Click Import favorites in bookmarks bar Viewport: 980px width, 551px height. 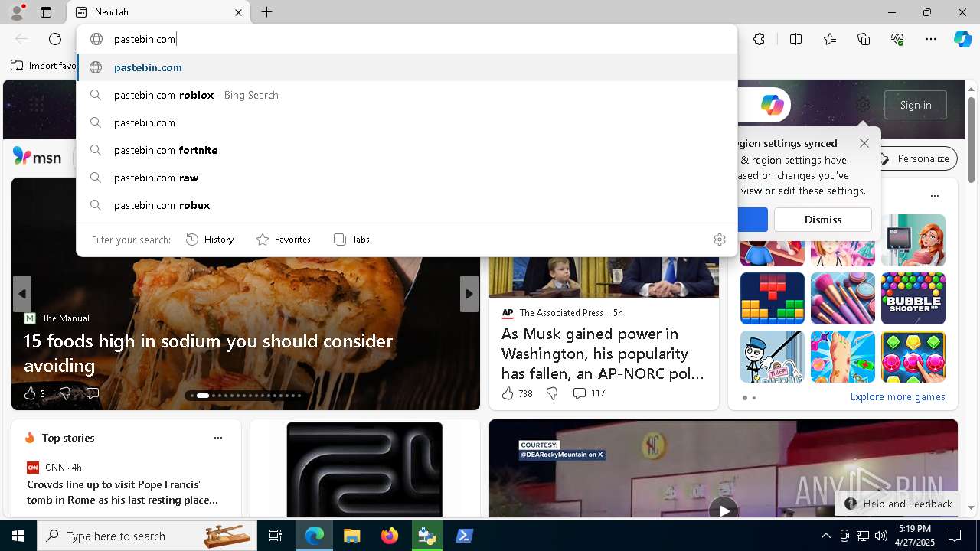[44, 66]
